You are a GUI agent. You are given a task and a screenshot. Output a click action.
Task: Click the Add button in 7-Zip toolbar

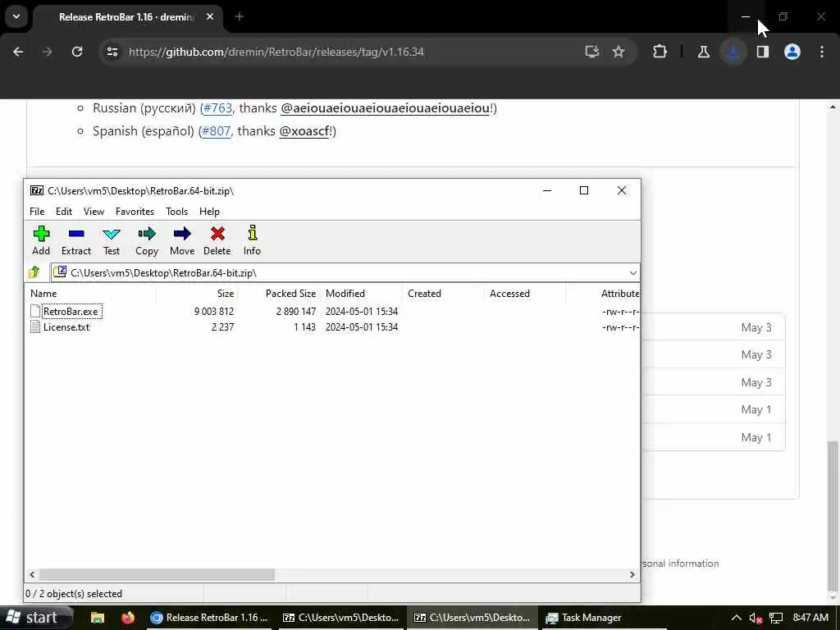(x=41, y=240)
